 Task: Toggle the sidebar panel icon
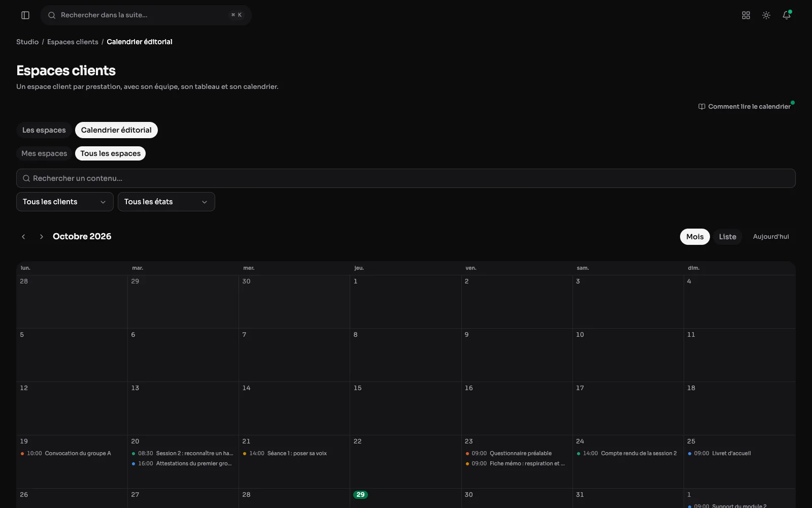click(x=25, y=15)
